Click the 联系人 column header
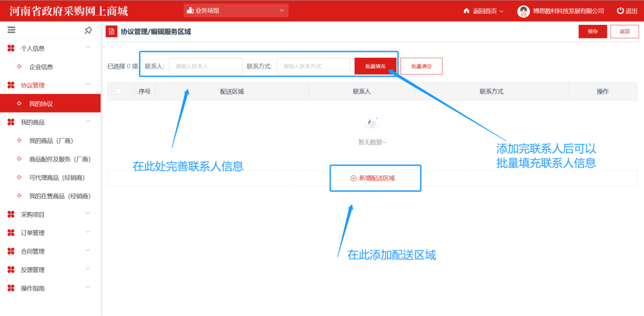The image size is (644, 316). [362, 92]
